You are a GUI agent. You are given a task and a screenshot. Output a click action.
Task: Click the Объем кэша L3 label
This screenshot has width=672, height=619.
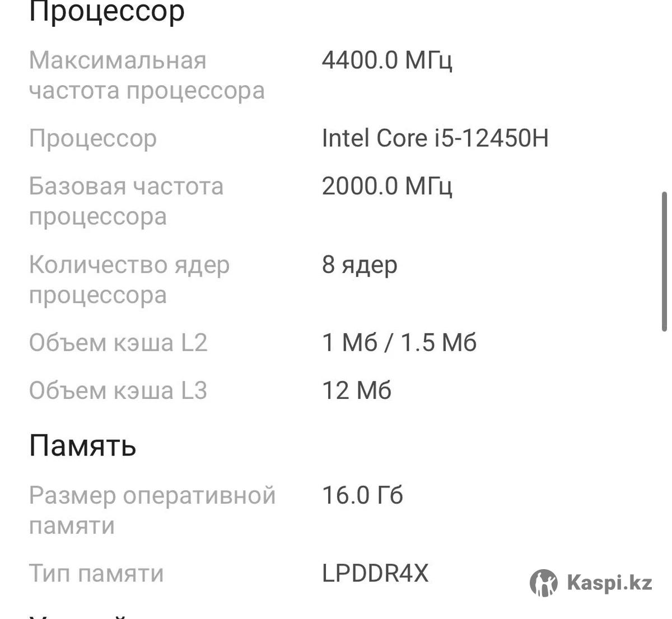coord(118,390)
